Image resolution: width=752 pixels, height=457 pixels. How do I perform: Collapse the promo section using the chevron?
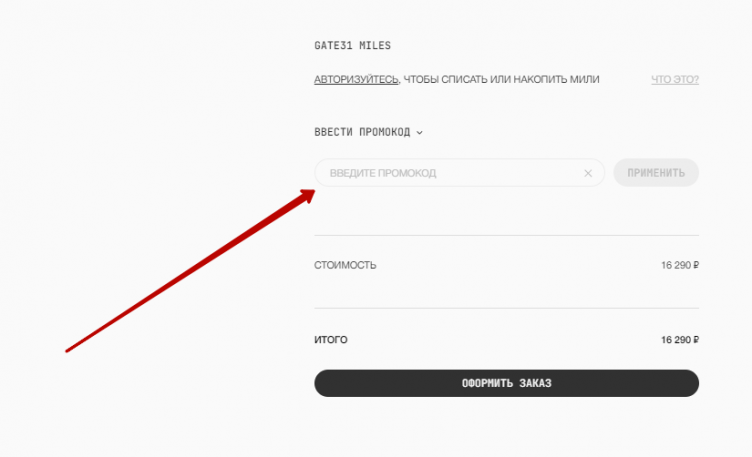(420, 132)
